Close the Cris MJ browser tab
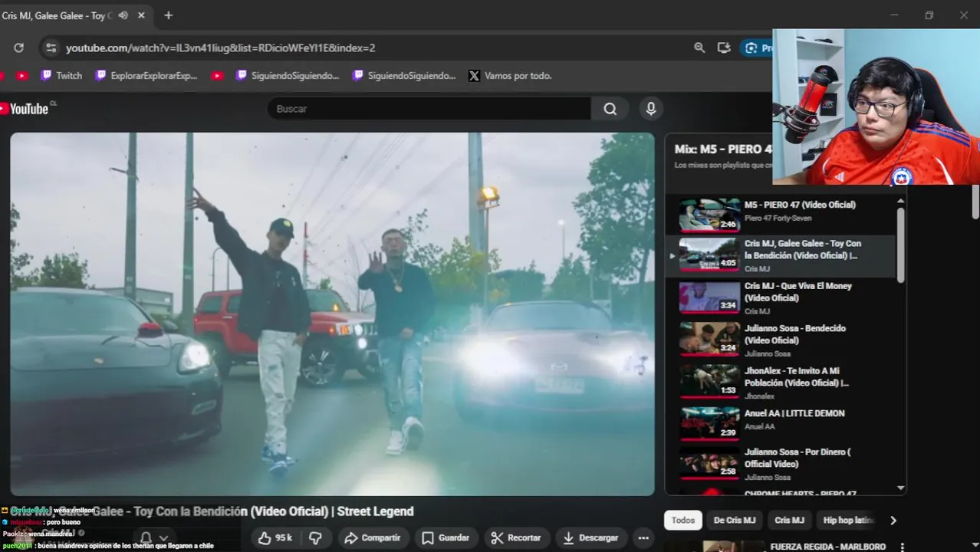This screenshot has height=552, width=980. [x=142, y=15]
